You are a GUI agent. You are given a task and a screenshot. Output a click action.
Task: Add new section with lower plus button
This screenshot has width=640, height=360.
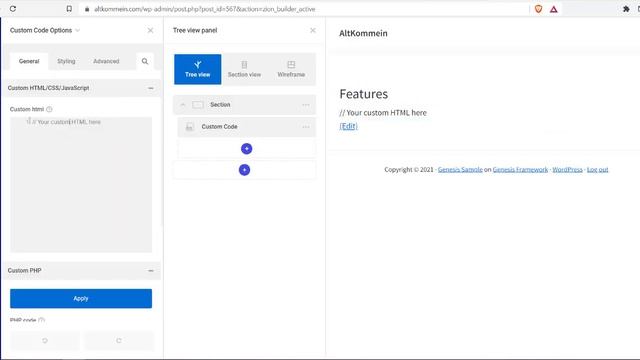point(244,170)
